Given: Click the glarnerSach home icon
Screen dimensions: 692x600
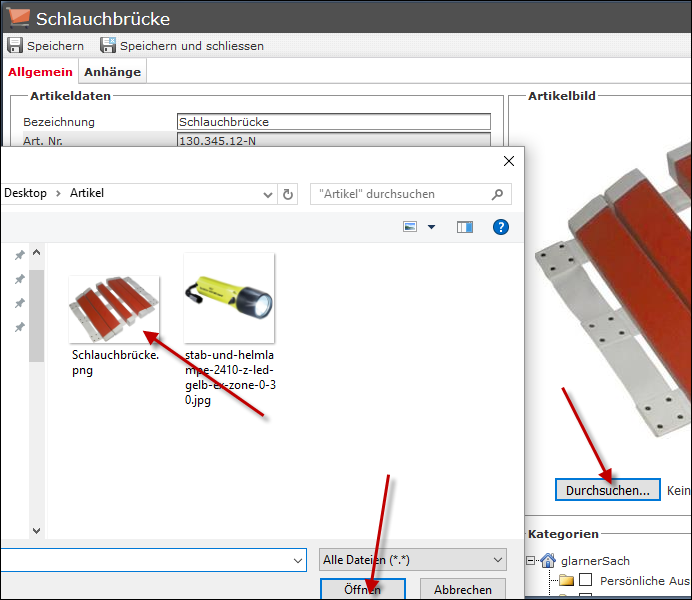Looking at the screenshot, I should [548, 561].
